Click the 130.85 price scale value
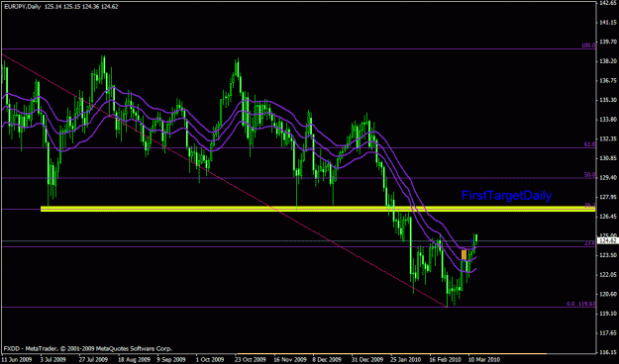 (608, 158)
